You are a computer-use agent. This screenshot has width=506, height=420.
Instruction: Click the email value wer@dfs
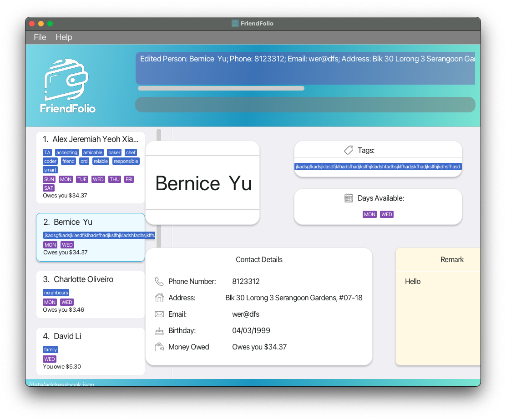[x=246, y=314]
